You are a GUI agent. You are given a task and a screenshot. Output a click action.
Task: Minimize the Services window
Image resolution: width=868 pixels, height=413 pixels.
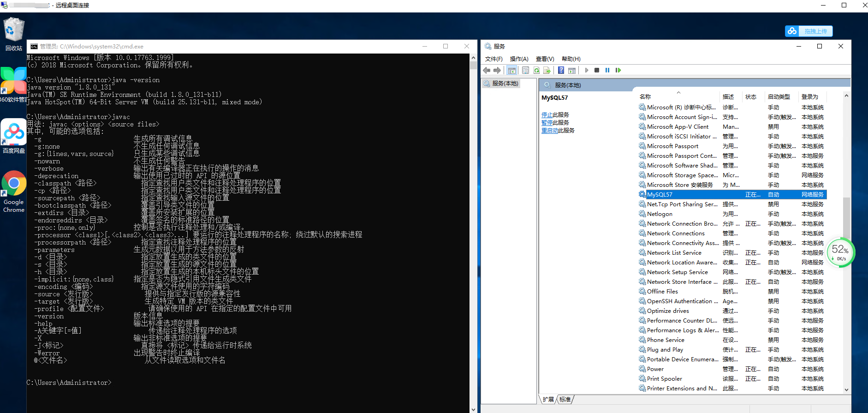tap(799, 46)
